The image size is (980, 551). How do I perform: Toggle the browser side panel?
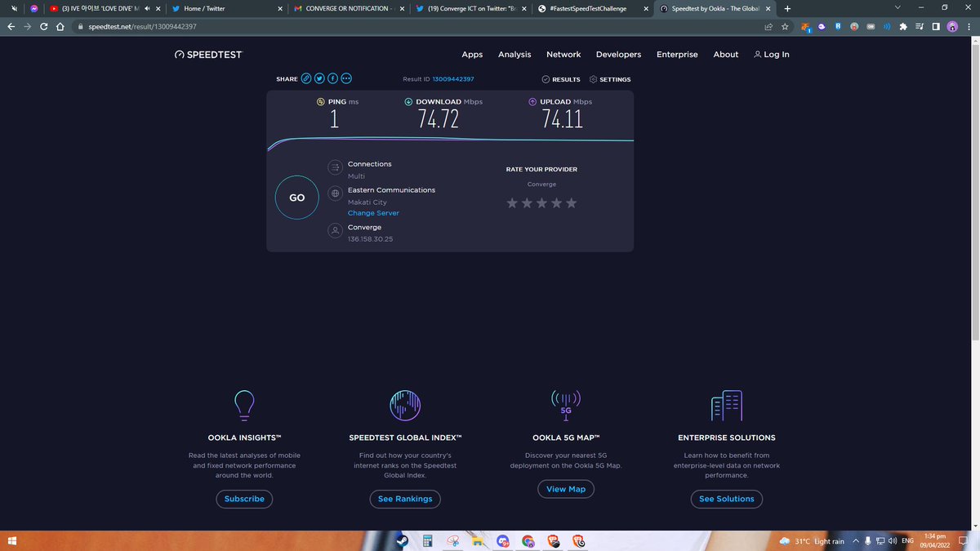[x=935, y=26]
